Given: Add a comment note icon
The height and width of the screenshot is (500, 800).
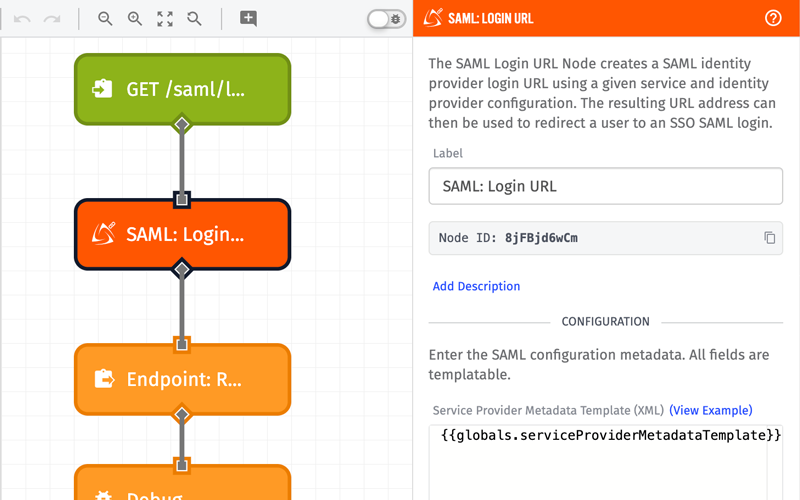Looking at the screenshot, I should click(248, 18).
